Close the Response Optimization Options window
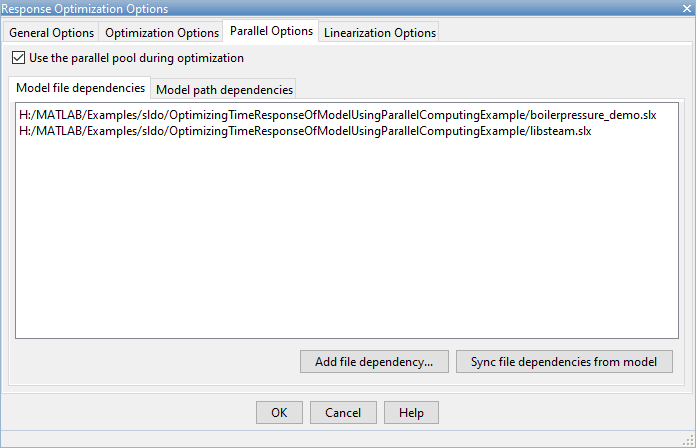696x448 pixels. pyautogui.click(x=683, y=8)
